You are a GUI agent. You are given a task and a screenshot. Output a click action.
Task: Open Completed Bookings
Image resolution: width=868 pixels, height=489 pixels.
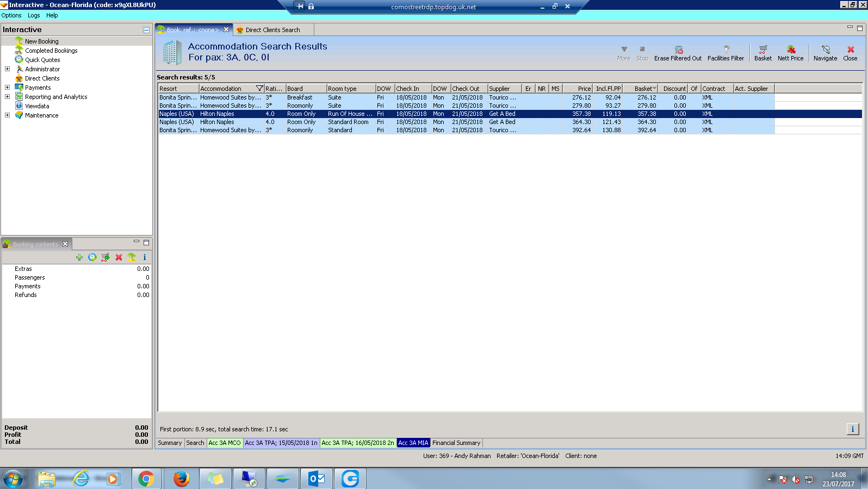(51, 51)
